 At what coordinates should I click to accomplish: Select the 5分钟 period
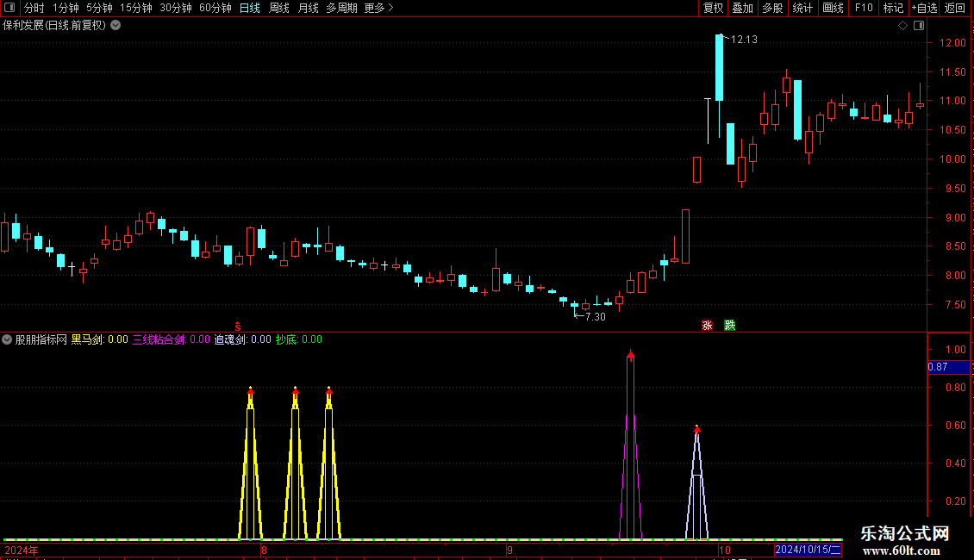coord(99,8)
